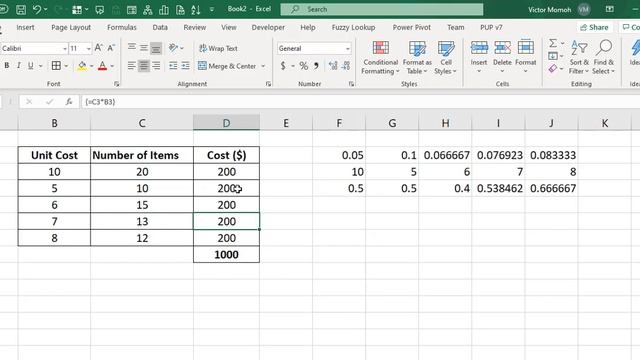
Task: Open Conditional Formatting dropdown
Action: [x=380, y=57]
